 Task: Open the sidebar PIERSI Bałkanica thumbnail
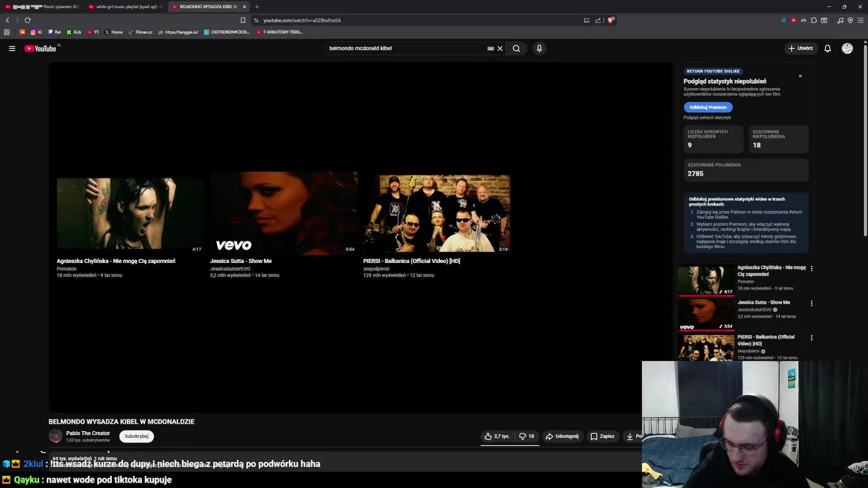pos(706,348)
